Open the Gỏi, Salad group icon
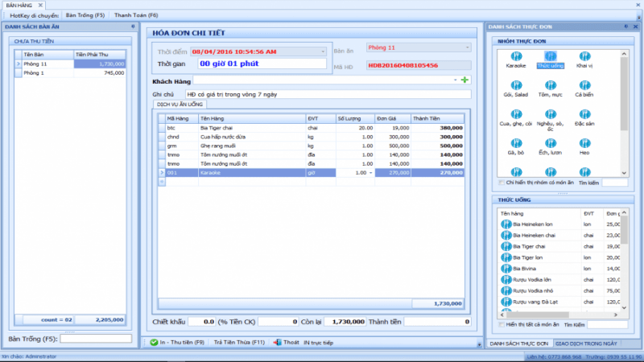This screenshot has height=362, width=644. coord(516,85)
